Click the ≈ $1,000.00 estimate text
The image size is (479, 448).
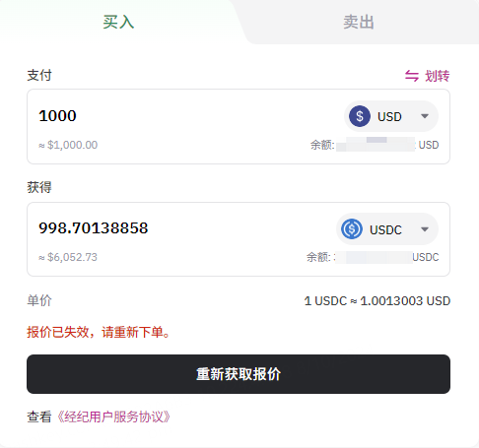pos(68,145)
